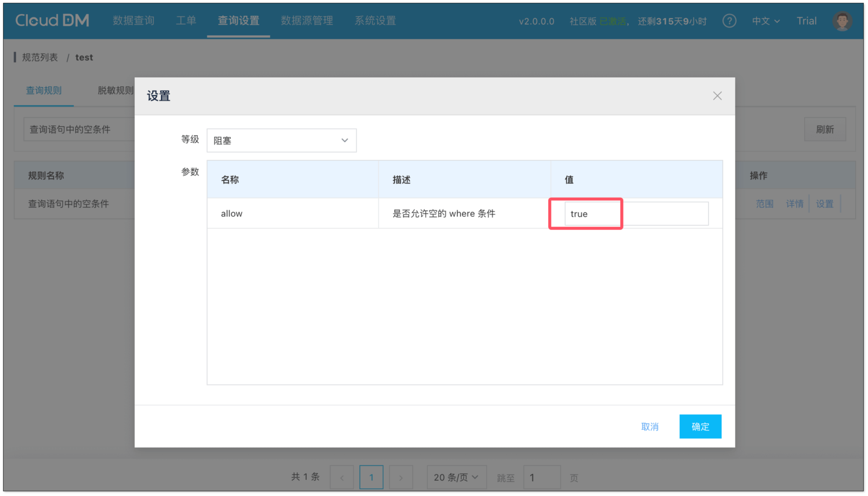868x496 pixels.
Task: Expand the 等级 level dropdown
Action: coord(281,141)
